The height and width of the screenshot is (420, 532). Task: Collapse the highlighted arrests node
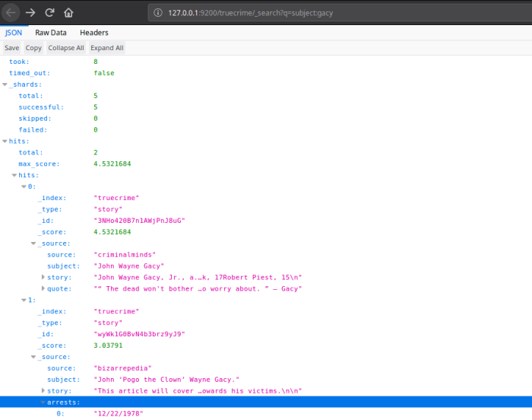coord(43,402)
